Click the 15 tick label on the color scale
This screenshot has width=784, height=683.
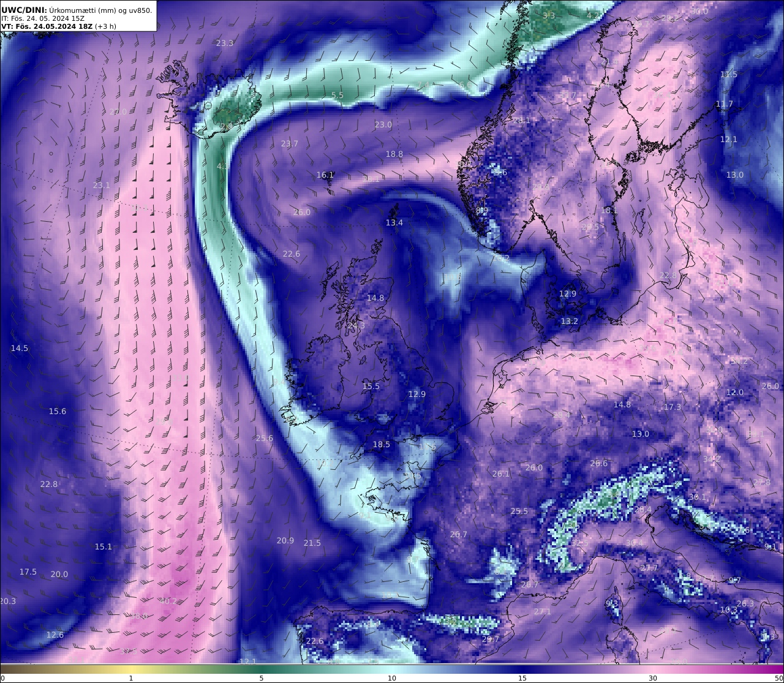pyautogui.click(x=522, y=678)
